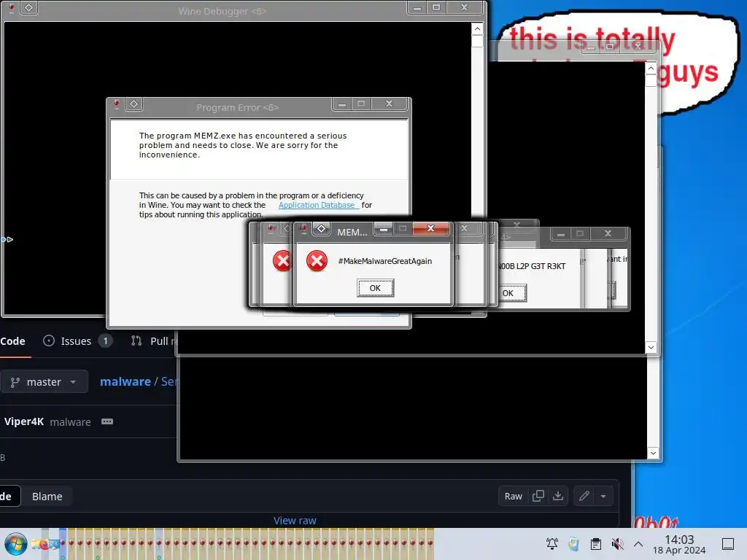This screenshot has width=747, height=560.
Task: Click the Issues count badge showing 1
Action: [x=105, y=341]
